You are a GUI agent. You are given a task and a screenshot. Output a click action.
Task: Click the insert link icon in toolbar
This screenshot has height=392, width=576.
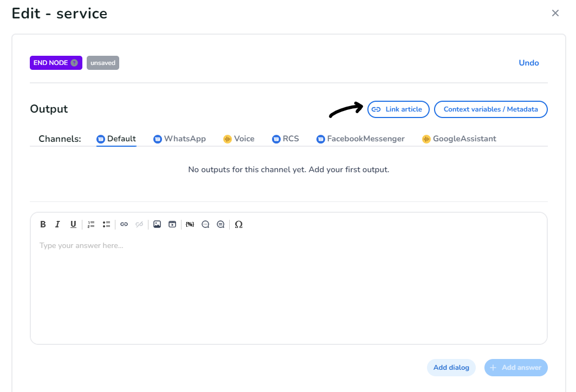124,224
